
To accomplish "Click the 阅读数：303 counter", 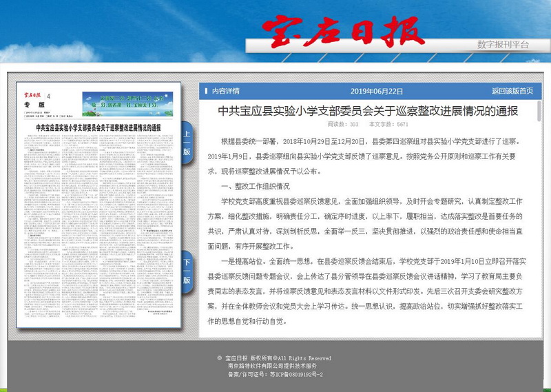I will pos(343,124).
